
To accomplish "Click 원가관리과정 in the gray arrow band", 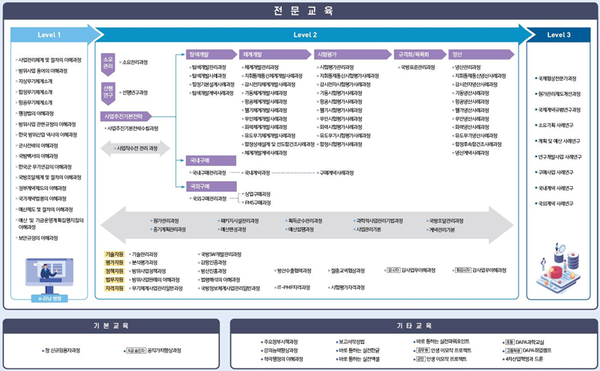I will (x=166, y=221).
